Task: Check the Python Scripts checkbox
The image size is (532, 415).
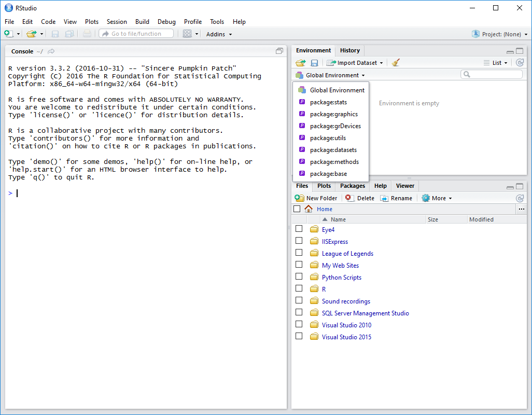Action: (299, 276)
